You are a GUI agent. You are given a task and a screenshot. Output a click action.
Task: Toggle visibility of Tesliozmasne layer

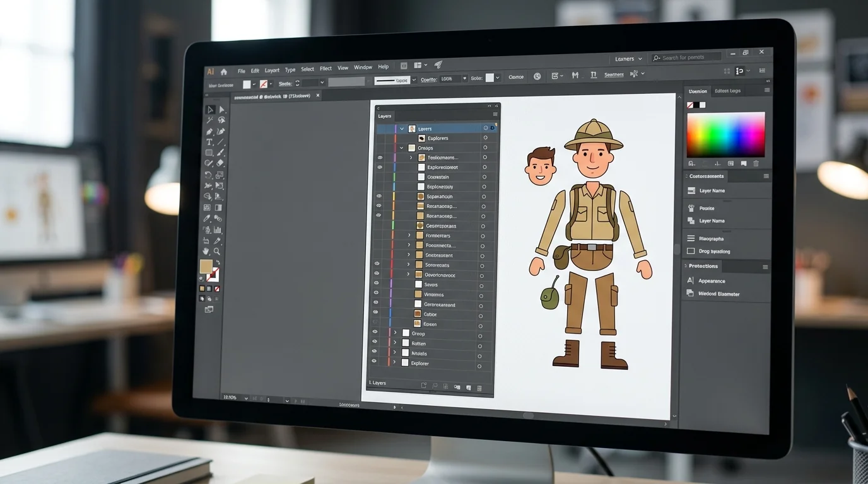point(380,158)
